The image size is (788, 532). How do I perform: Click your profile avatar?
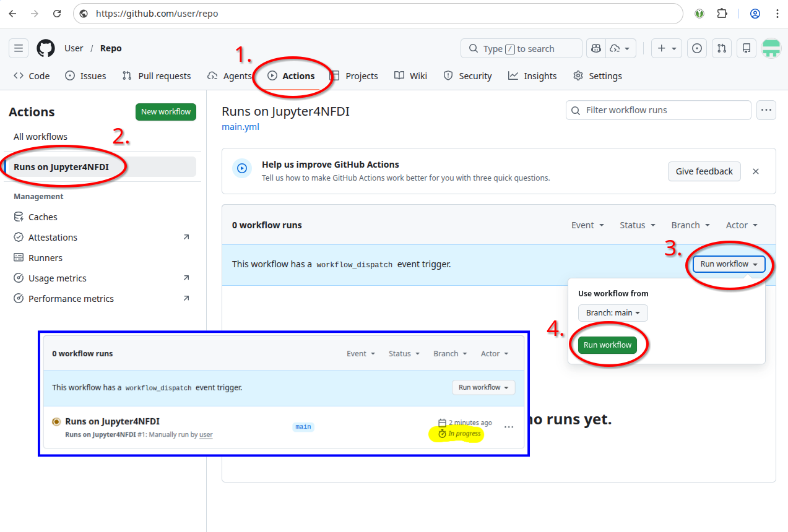771,48
